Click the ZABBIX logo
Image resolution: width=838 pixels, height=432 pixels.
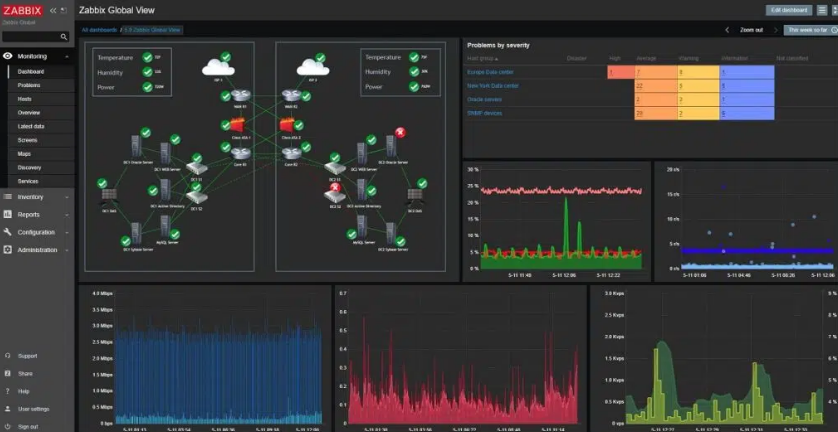tap(22, 10)
